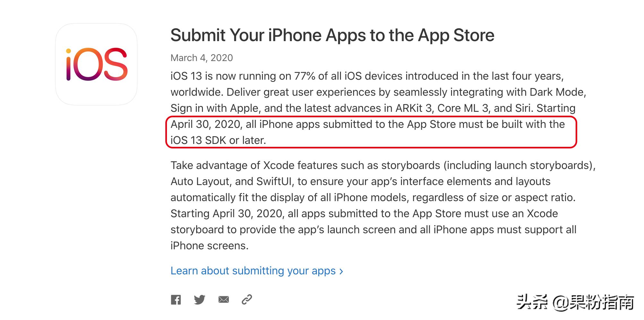Click the line about 77% of iOS devices
Image resolution: width=644 pixels, height=320 pixels.
367,76
